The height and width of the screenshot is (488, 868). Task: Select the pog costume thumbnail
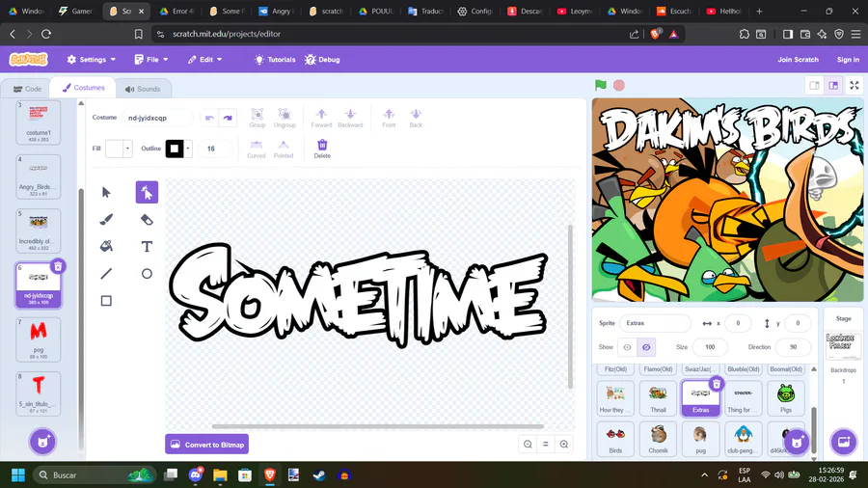coord(39,339)
